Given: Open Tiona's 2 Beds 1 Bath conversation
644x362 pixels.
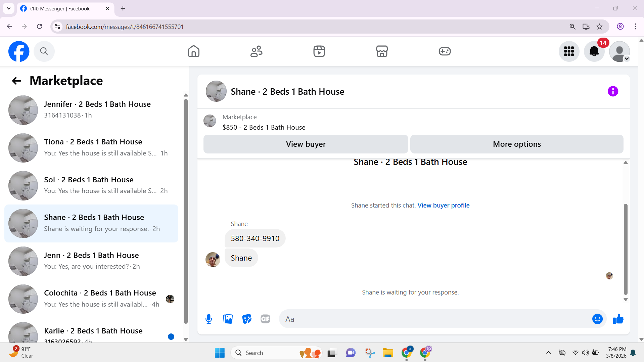Looking at the screenshot, I should point(91,148).
